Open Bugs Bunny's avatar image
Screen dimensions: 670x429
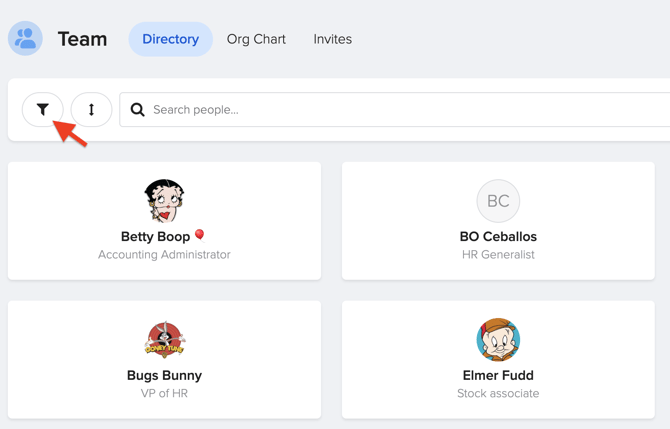(165, 340)
